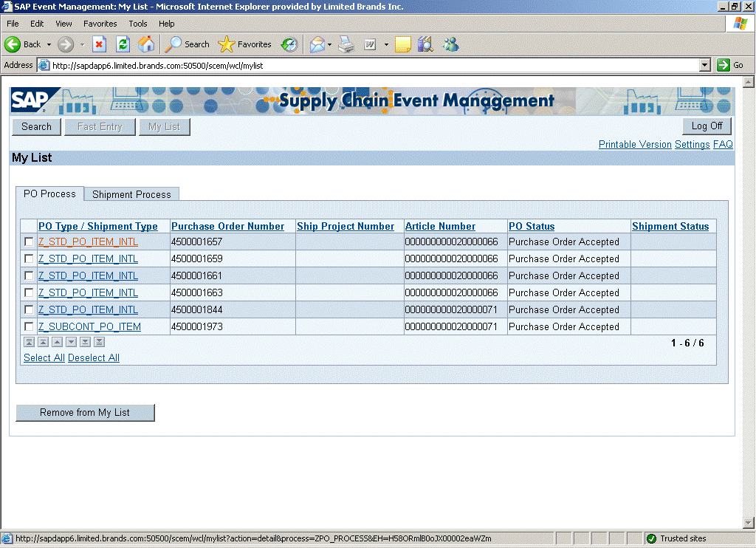The width and height of the screenshot is (756, 548).
Task: Open the Printable Version link
Action: pos(635,144)
